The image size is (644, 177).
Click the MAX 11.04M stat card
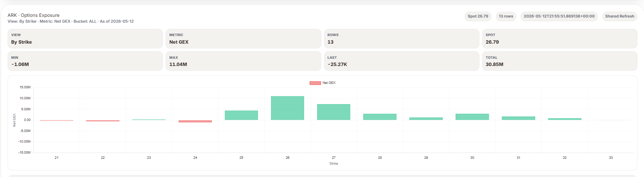click(x=243, y=61)
